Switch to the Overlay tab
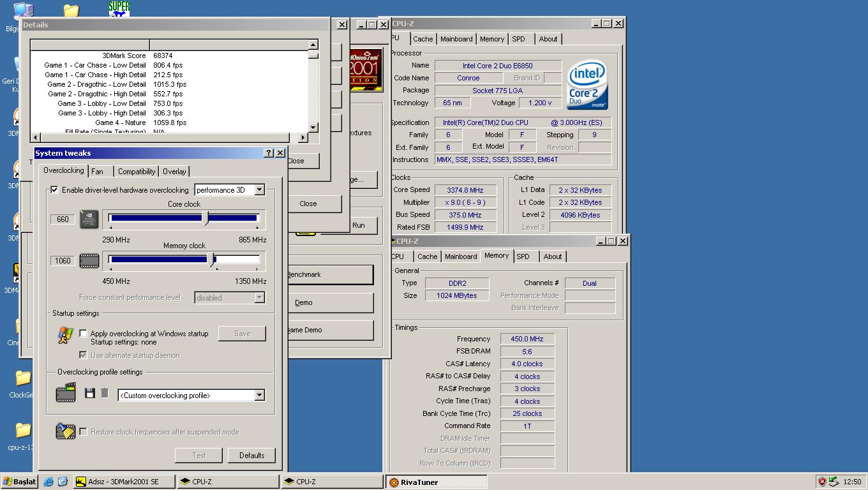The image size is (868, 490). [x=174, y=172]
